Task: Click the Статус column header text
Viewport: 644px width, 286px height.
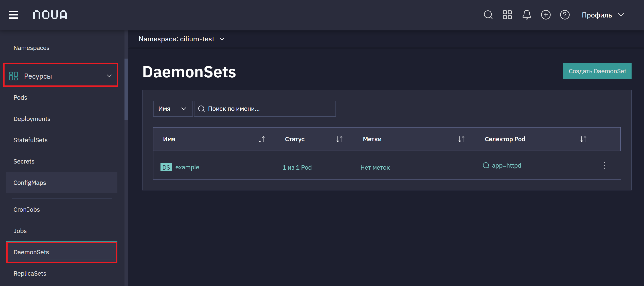Action: click(295, 139)
